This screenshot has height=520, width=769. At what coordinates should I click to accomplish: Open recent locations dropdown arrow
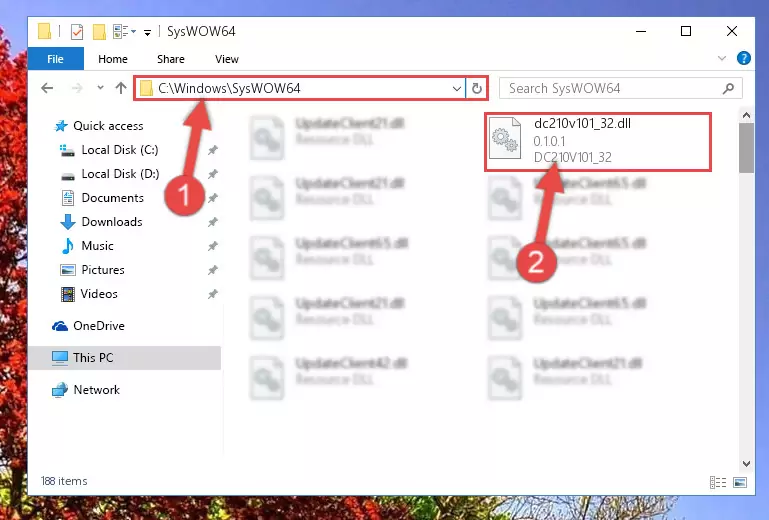101,88
